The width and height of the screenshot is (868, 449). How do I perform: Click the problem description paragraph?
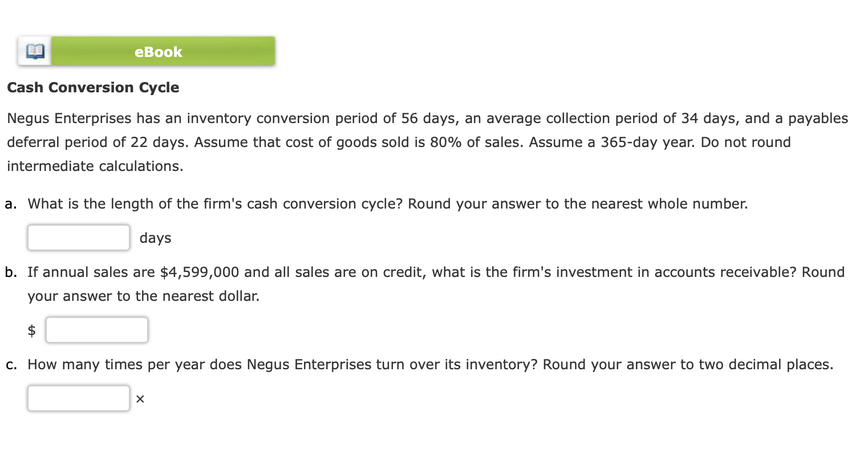pos(399,142)
